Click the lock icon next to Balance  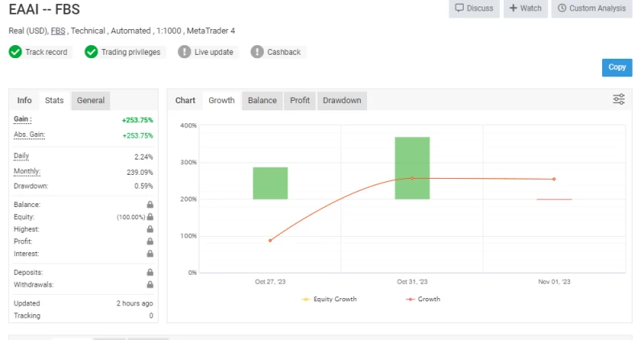150,205
